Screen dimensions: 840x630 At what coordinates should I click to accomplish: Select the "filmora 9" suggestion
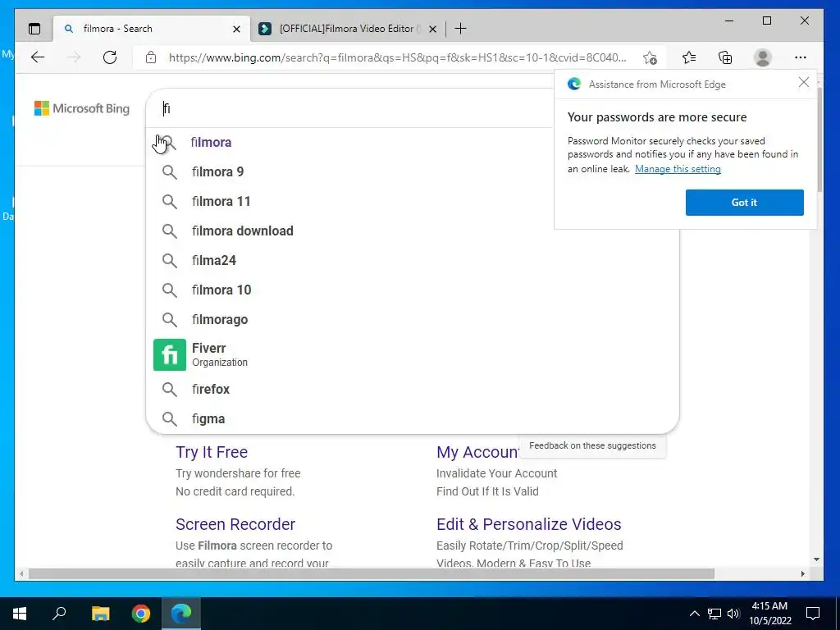413,172
